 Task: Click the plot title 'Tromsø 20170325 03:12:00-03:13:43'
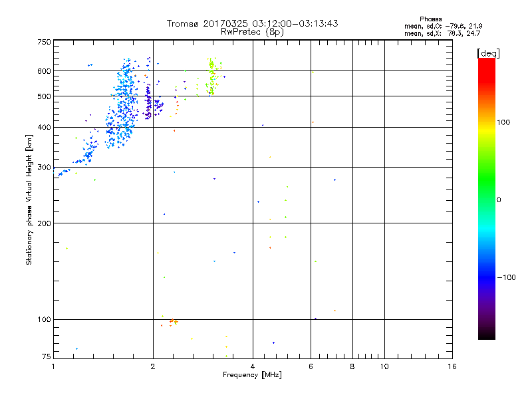(252, 23)
